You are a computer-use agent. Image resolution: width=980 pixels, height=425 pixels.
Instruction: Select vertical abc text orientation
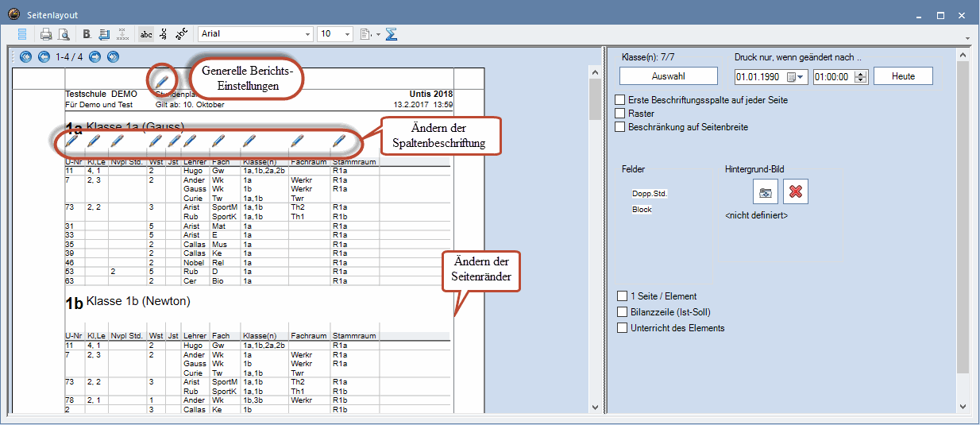click(x=164, y=34)
